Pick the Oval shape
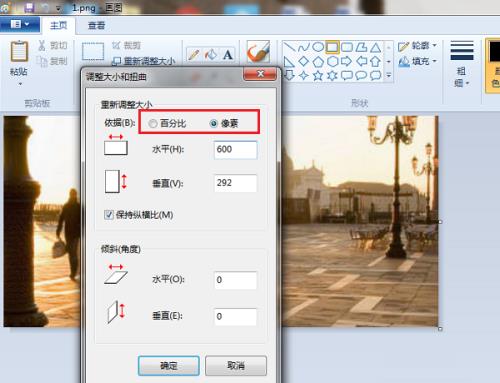Image resolution: width=500 pixels, height=383 pixels. click(318, 47)
